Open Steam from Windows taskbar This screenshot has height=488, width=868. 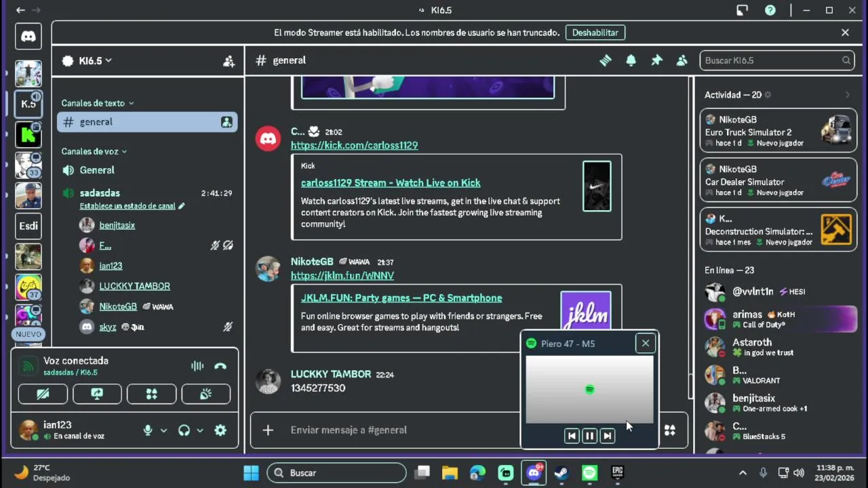point(561,473)
